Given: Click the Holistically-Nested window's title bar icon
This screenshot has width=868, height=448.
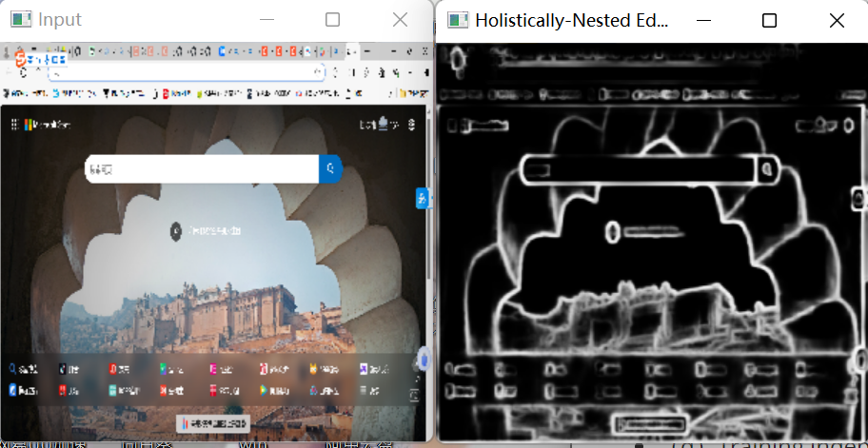Looking at the screenshot, I should (458, 20).
